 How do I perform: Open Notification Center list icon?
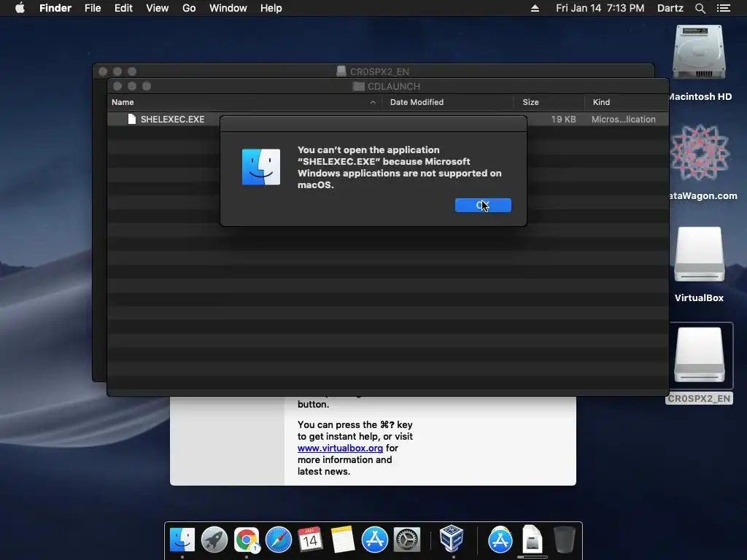[x=724, y=8]
